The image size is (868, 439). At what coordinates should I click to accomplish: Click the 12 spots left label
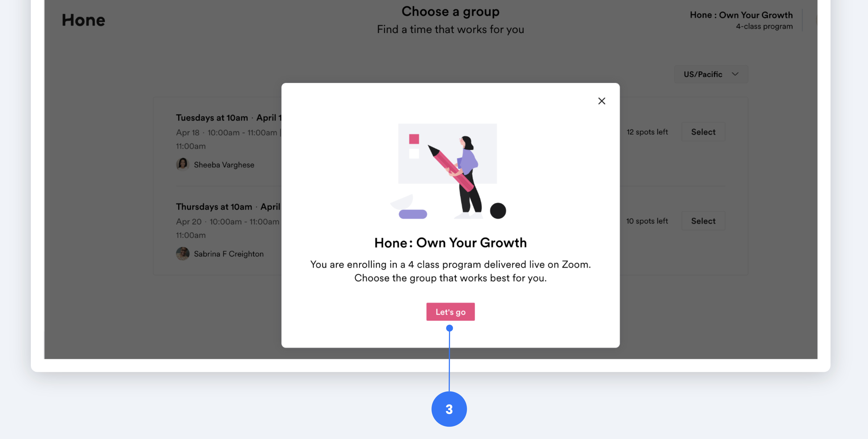[647, 132]
